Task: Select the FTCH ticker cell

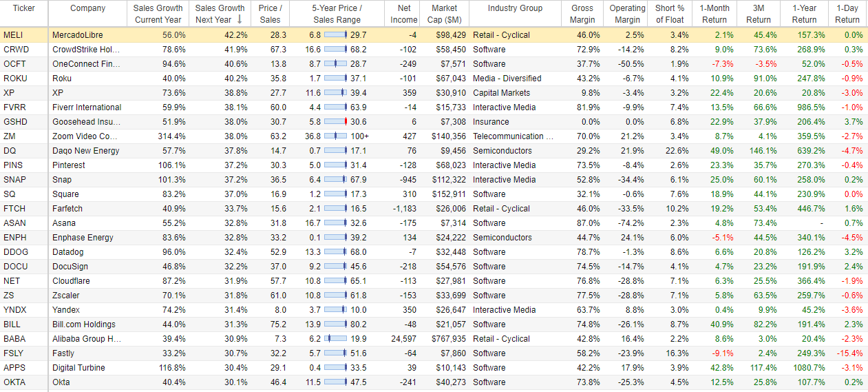Action: point(14,209)
